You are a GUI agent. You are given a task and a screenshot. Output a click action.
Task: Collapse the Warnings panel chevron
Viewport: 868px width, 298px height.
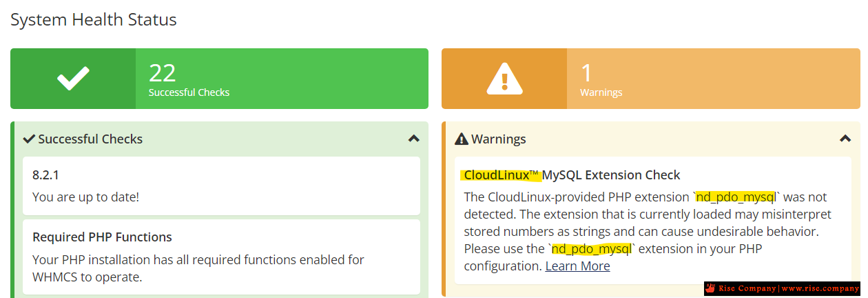click(845, 139)
